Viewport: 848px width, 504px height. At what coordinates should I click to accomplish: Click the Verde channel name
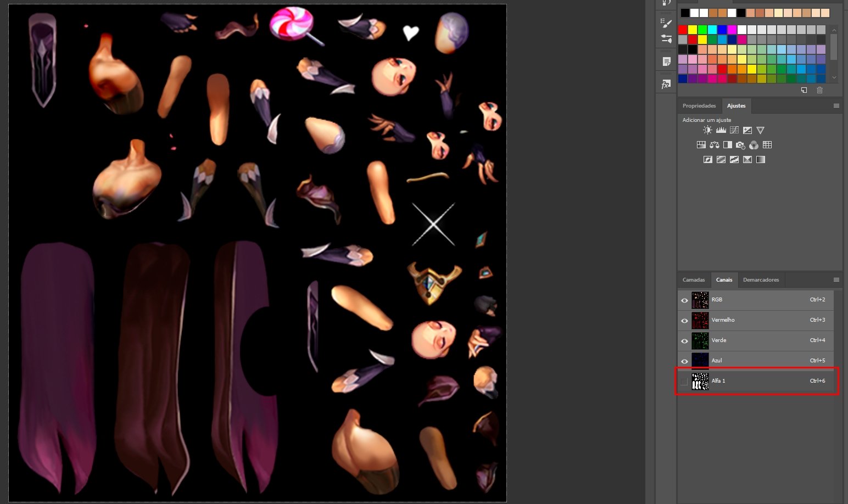click(719, 340)
